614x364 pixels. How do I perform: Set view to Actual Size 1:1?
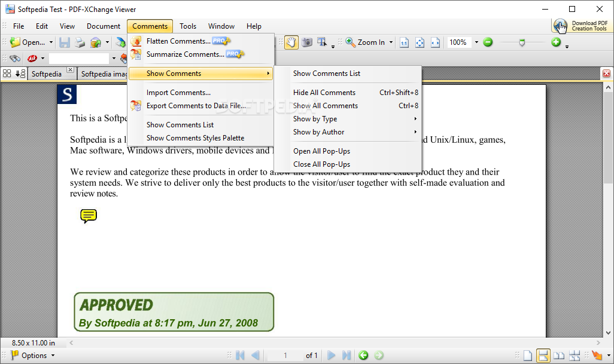tap(404, 42)
